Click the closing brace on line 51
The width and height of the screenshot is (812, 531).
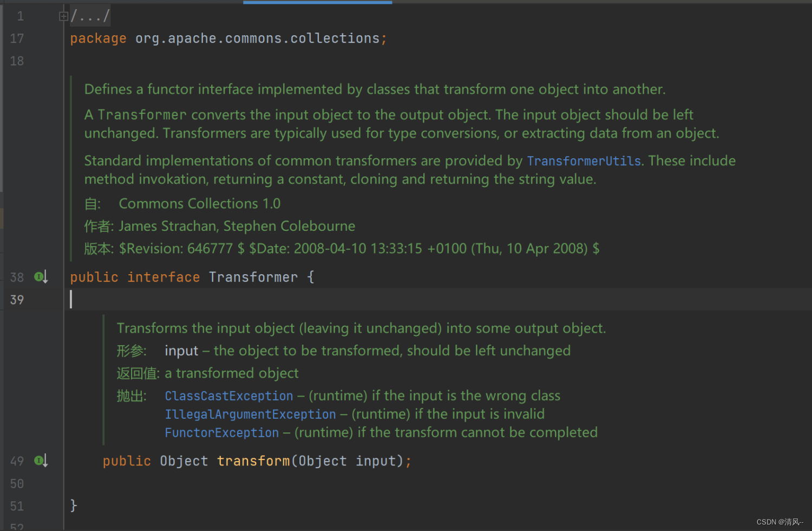pos(74,506)
